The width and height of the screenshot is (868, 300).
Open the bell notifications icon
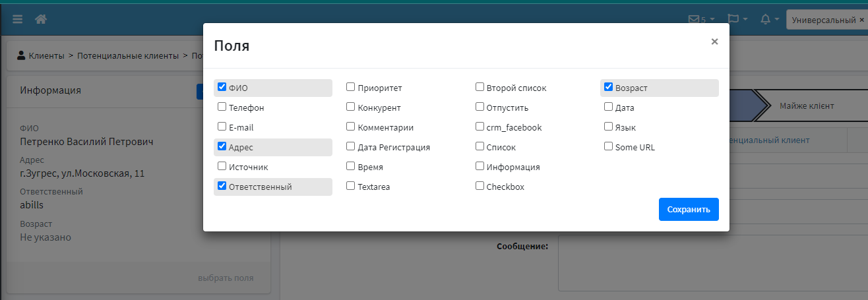coord(766,20)
